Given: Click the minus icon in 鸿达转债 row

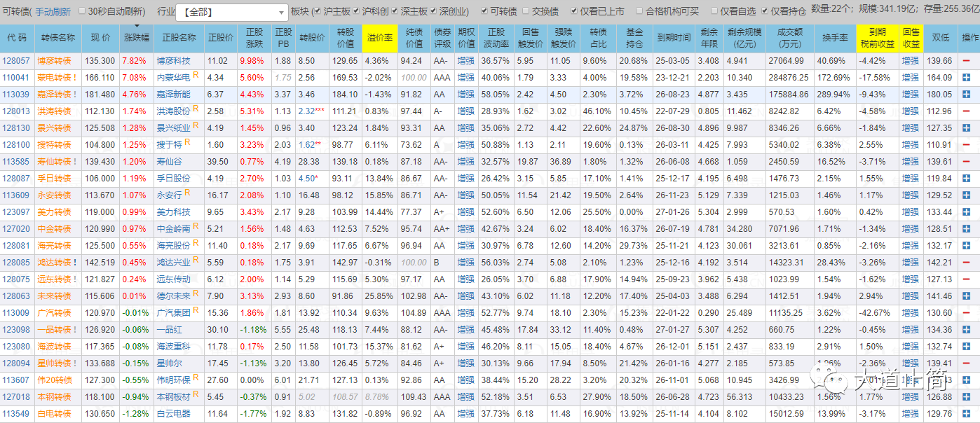Looking at the screenshot, I should coord(967,263).
